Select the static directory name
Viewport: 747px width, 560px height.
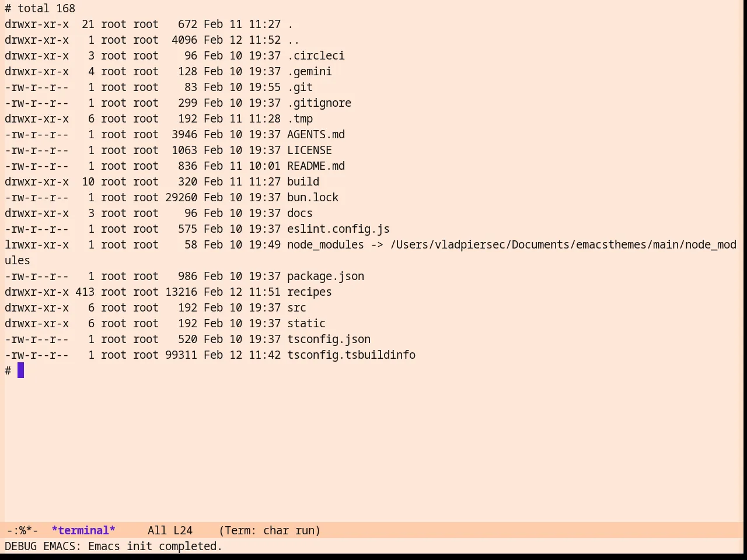tap(306, 324)
